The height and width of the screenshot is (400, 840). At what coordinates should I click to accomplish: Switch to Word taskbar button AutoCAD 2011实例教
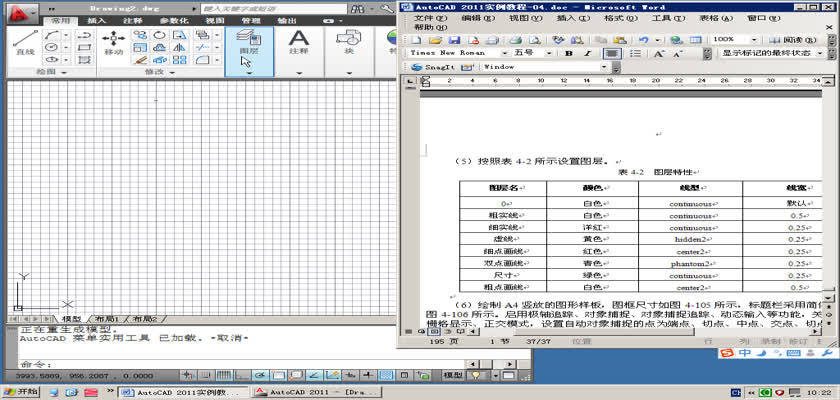(x=183, y=393)
